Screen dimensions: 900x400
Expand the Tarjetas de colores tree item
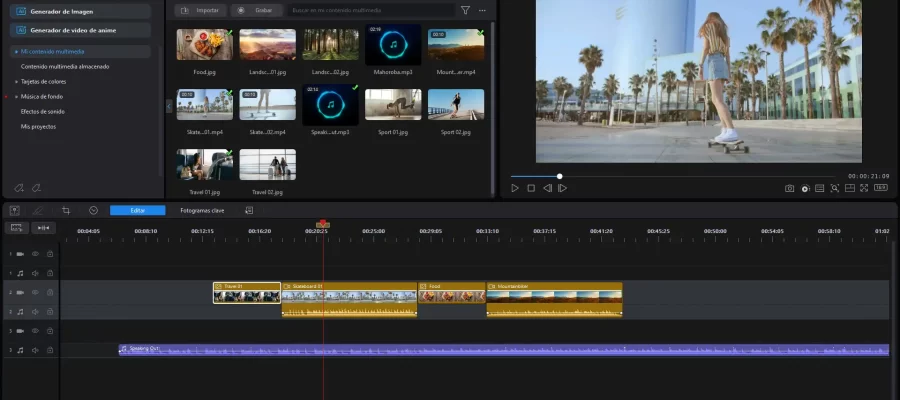16,81
